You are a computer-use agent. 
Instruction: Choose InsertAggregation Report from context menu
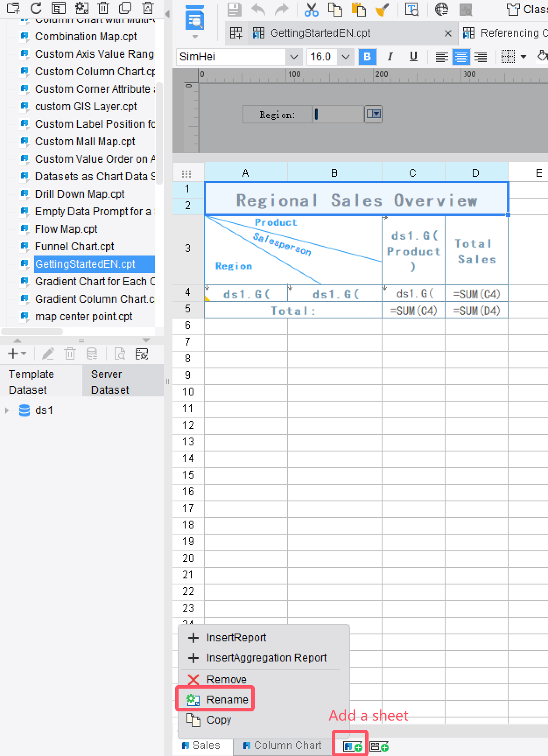coord(264,658)
